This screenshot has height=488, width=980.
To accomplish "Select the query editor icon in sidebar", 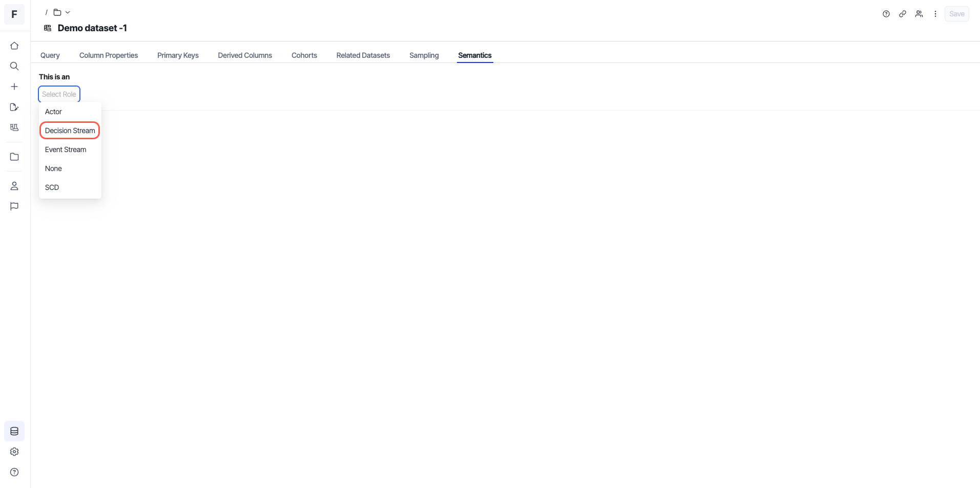I will [14, 107].
